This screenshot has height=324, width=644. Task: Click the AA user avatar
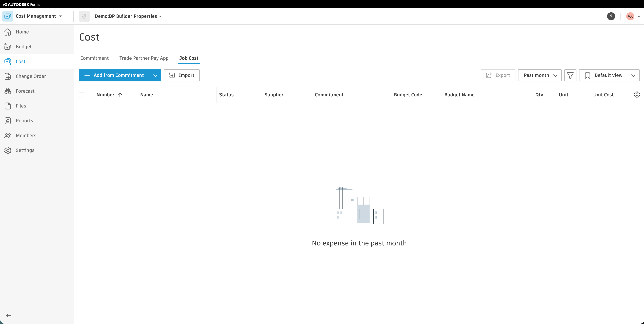pos(630,16)
